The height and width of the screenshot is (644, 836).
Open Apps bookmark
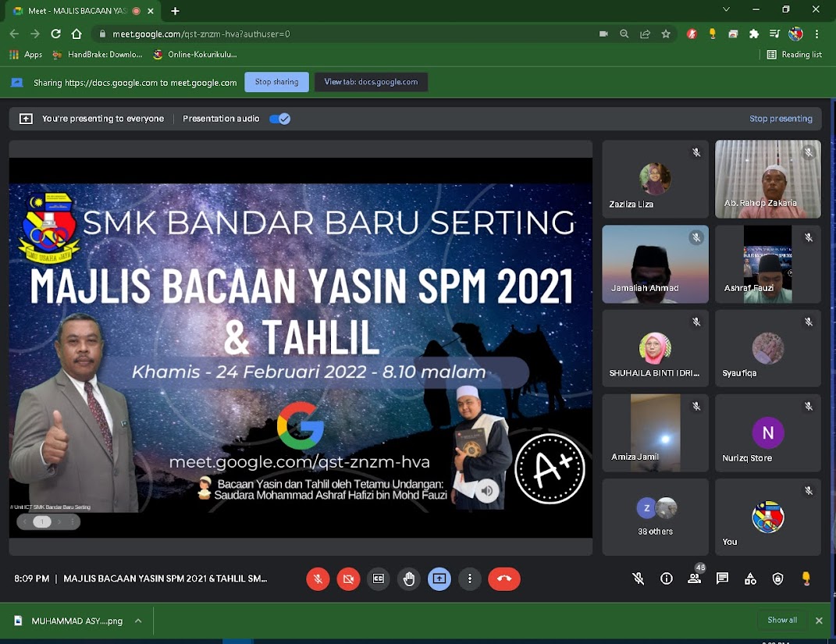pyautogui.click(x=26, y=55)
